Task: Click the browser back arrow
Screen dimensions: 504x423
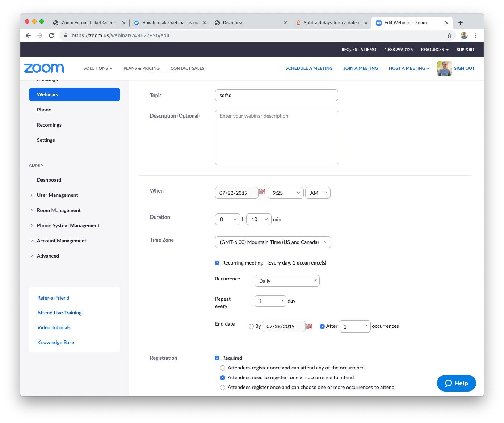Action: coord(28,35)
